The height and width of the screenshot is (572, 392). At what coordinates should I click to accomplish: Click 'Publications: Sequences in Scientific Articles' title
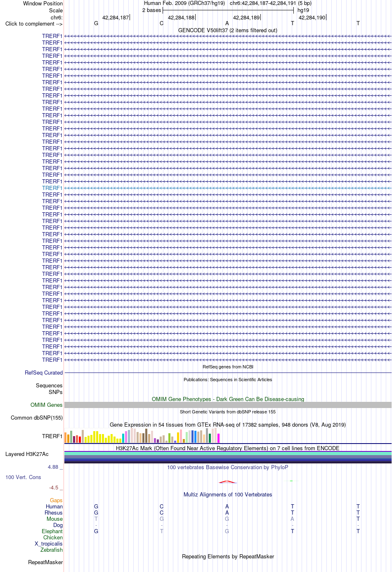coord(228,380)
